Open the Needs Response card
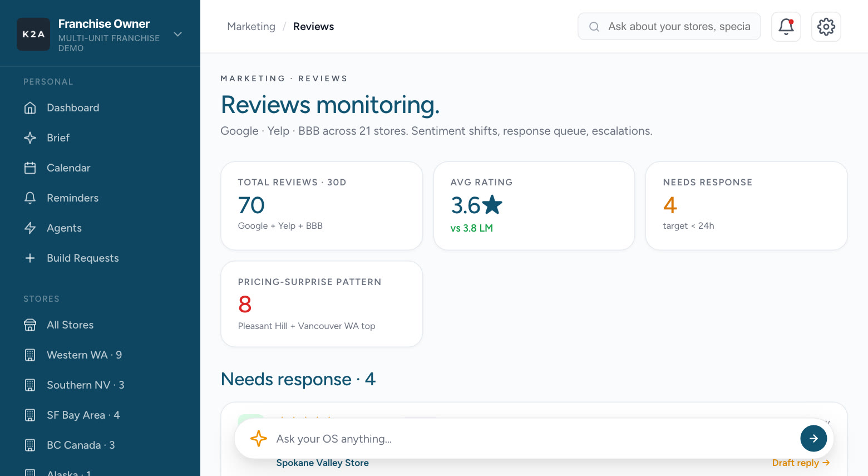 click(746, 206)
